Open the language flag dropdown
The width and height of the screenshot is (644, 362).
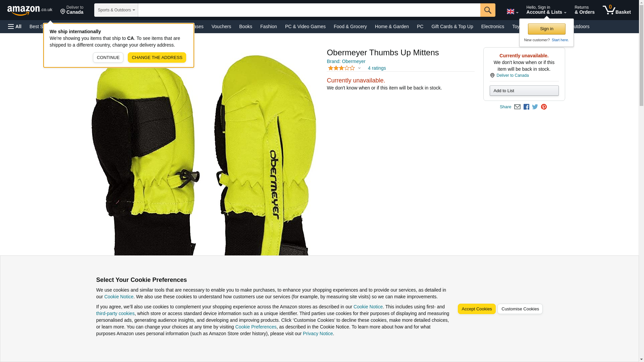tap(512, 11)
